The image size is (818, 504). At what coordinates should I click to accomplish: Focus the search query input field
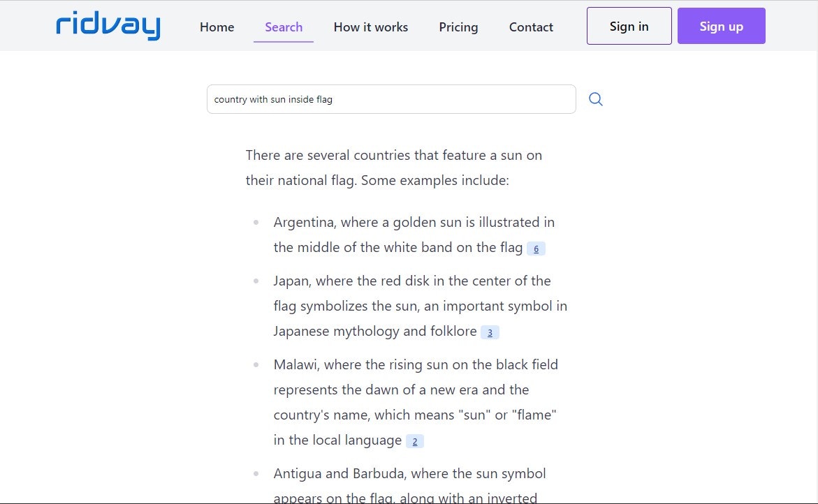[391, 99]
